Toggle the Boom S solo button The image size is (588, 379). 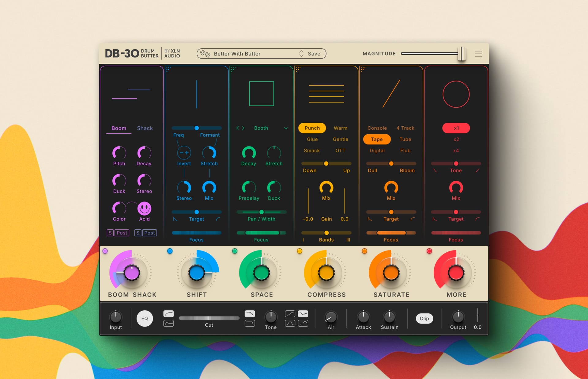pos(110,233)
